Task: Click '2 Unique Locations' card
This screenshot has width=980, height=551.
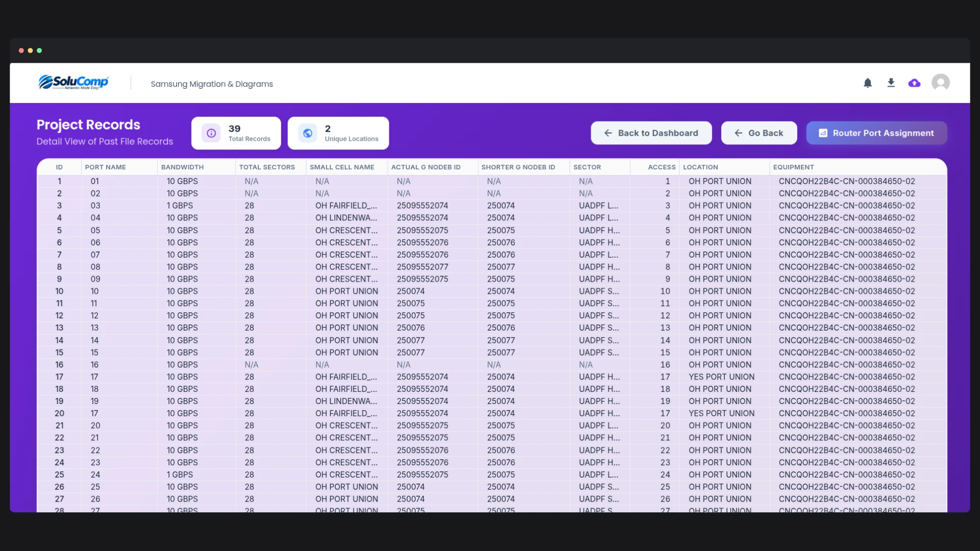Action: tap(338, 133)
